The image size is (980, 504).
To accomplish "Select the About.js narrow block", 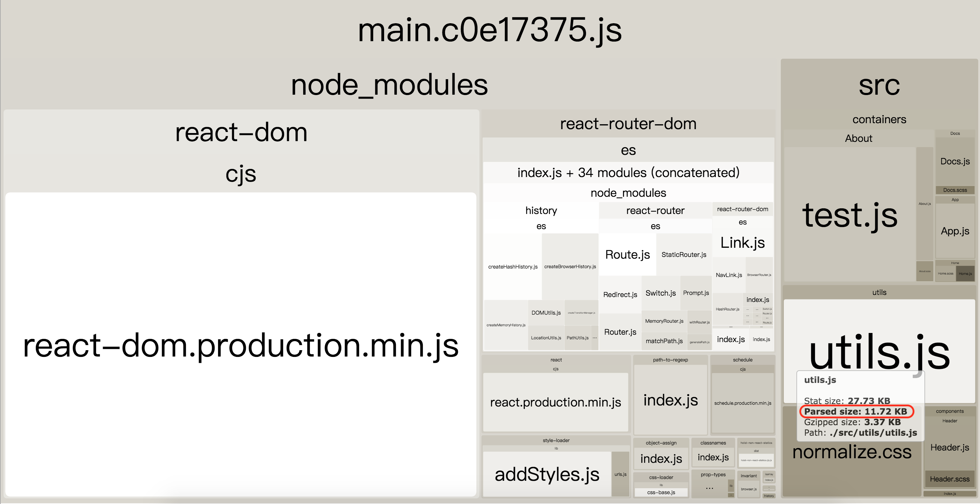I will click(x=924, y=204).
